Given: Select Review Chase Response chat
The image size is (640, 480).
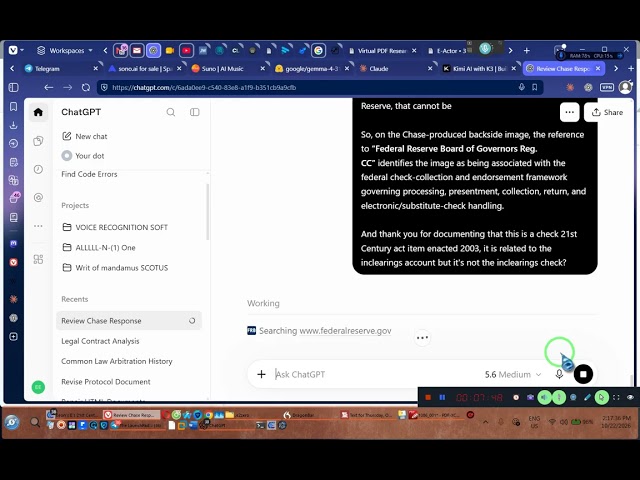Looking at the screenshot, I should [129, 321].
